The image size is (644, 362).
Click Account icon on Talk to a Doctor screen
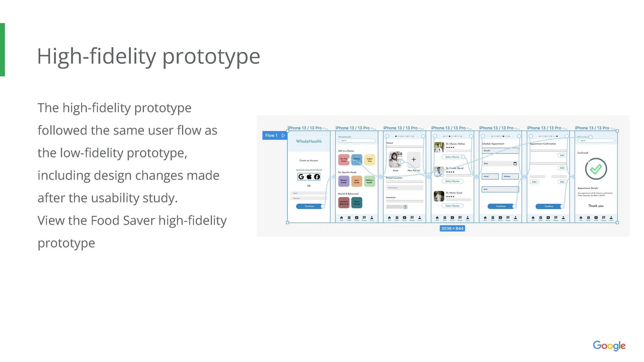tap(372, 218)
